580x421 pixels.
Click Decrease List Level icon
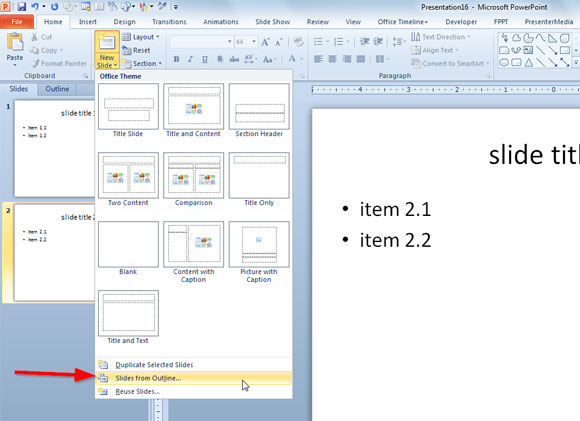coord(365,41)
